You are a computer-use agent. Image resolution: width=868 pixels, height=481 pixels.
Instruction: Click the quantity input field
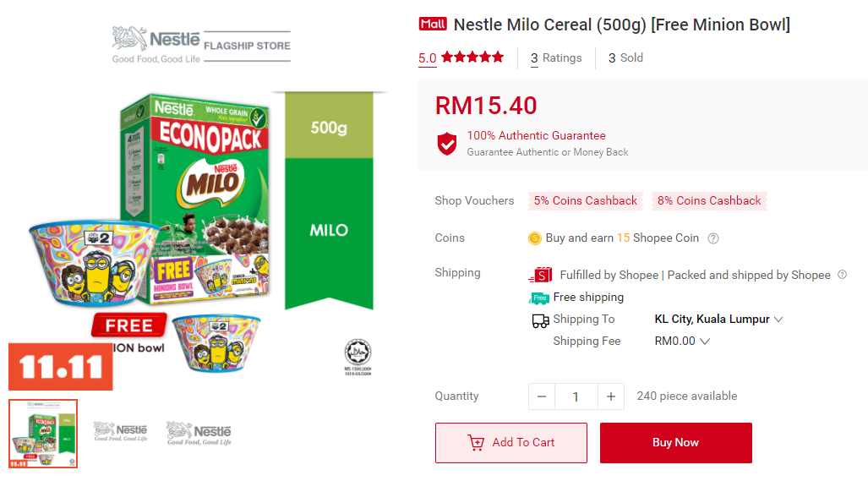[x=576, y=396]
